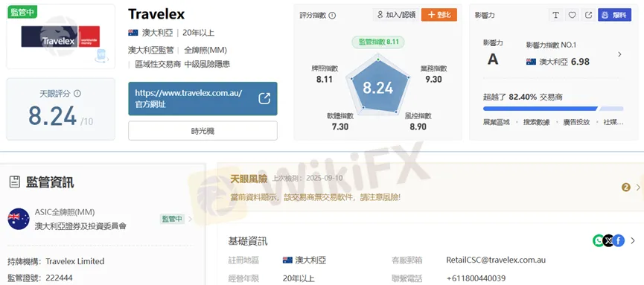Viewport: 644px width, 285px height.
Task: Click the 上次檢測 2025-09-10 date
Action: point(307,179)
